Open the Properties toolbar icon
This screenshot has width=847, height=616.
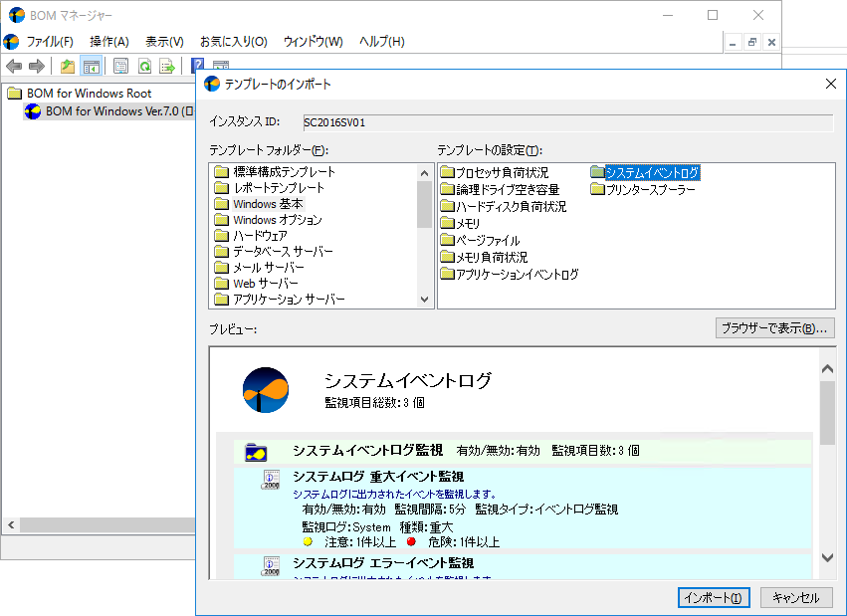pyautogui.click(x=120, y=67)
